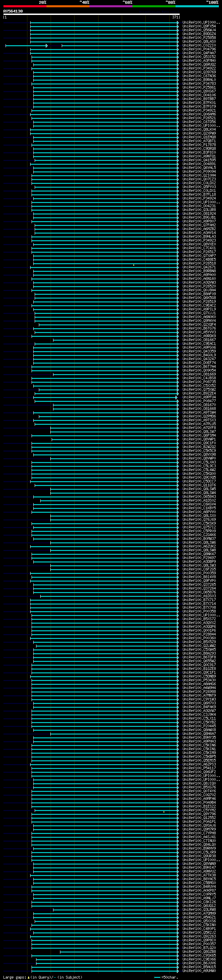
Task: Select label UniRef100_C6TN36
Action: point(199,76)
